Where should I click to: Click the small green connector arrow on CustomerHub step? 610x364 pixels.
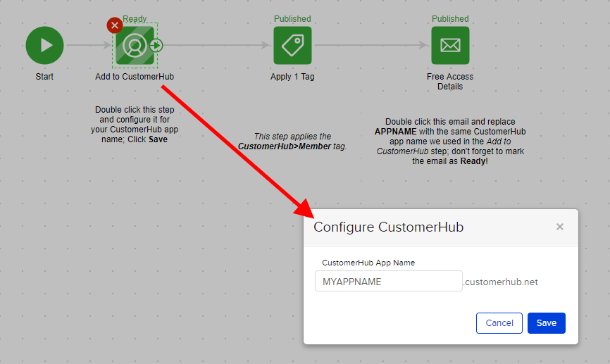156,46
